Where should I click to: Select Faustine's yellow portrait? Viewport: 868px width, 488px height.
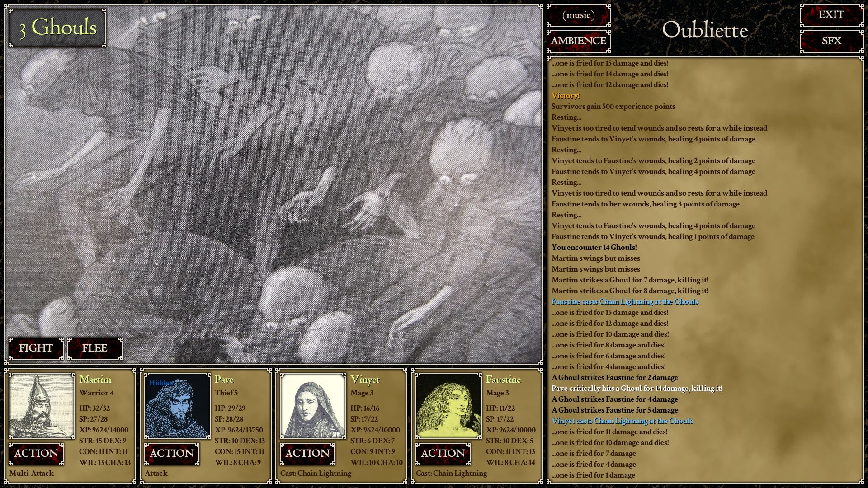click(x=448, y=406)
